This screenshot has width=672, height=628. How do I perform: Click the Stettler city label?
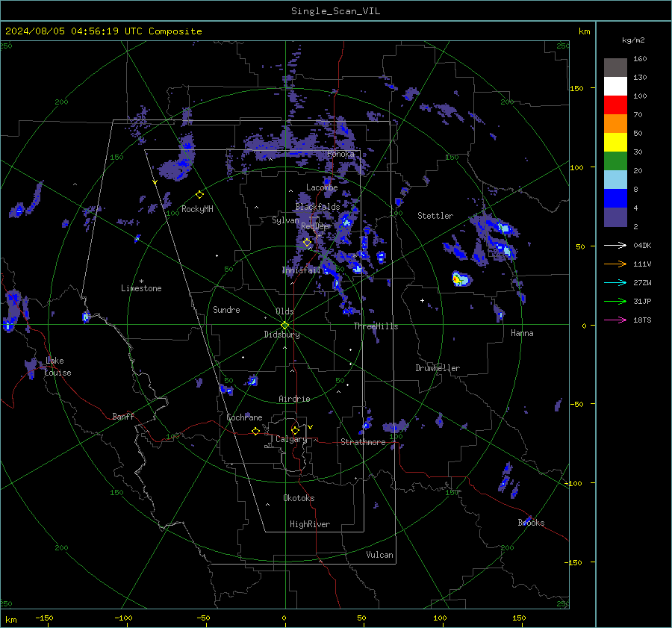coord(435,216)
